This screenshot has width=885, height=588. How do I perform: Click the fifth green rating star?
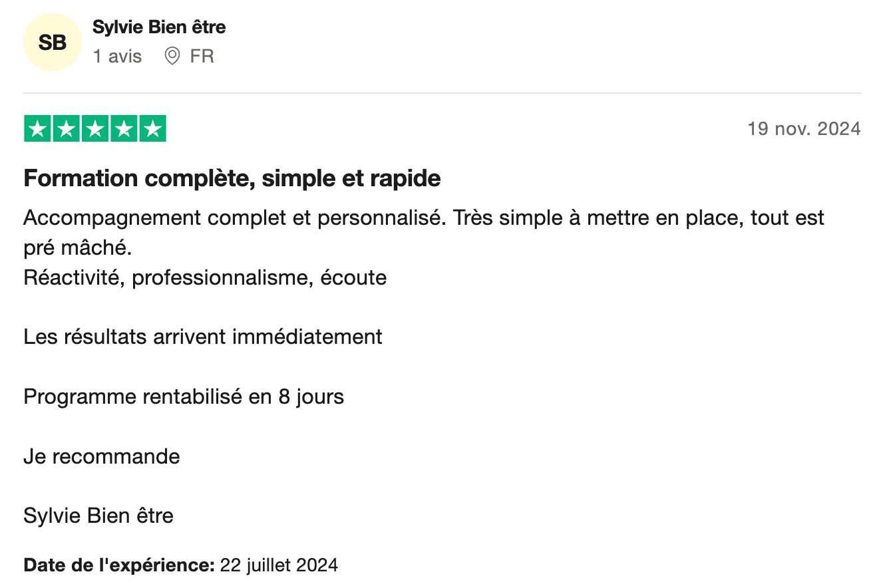pyautogui.click(x=152, y=129)
